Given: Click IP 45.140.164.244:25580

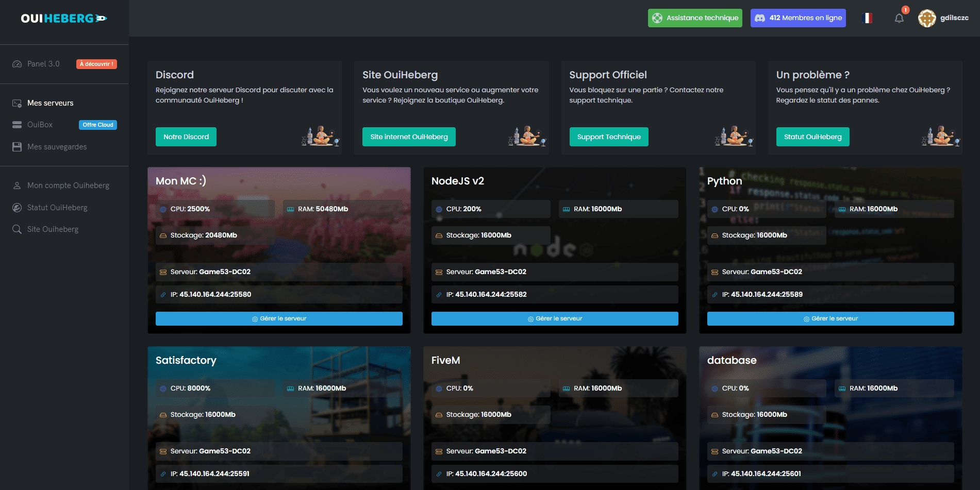Looking at the screenshot, I should 279,295.
